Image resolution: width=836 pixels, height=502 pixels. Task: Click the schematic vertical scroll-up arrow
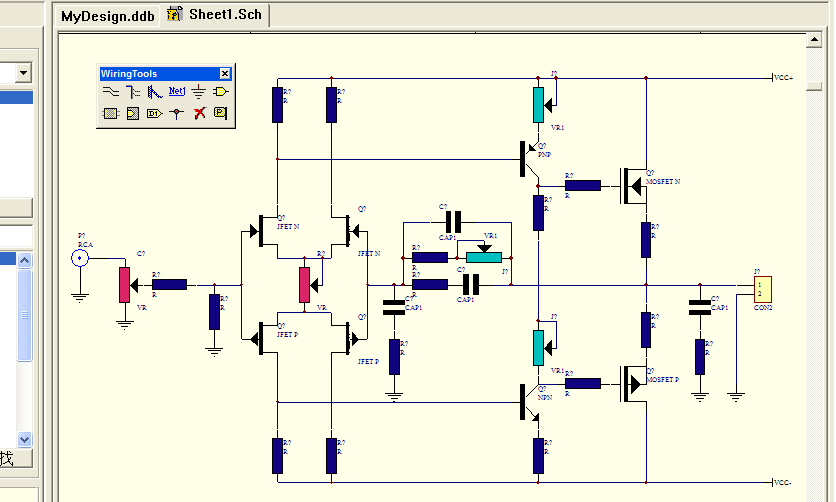click(814, 39)
